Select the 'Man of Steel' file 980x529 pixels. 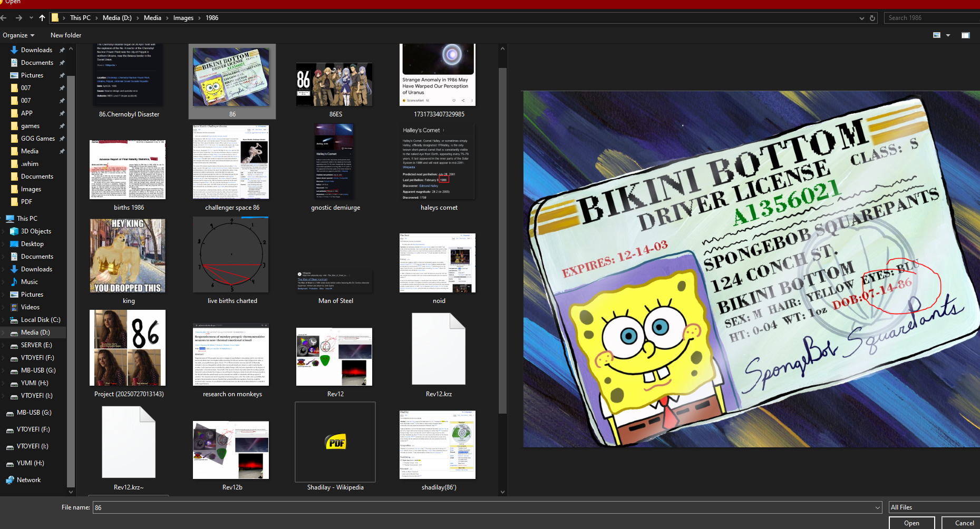[336, 287]
